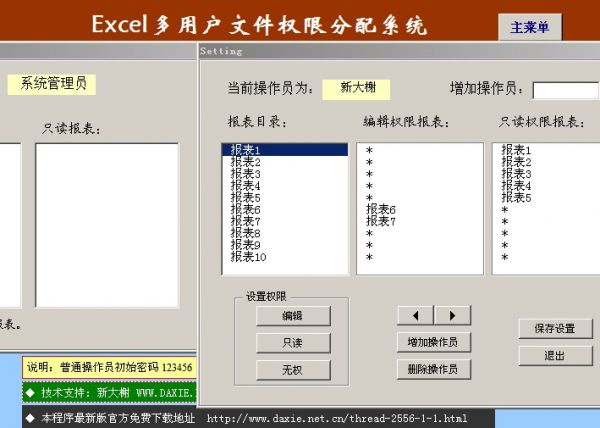Click the left arrow button
The height and width of the screenshot is (428, 600).
(x=415, y=315)
